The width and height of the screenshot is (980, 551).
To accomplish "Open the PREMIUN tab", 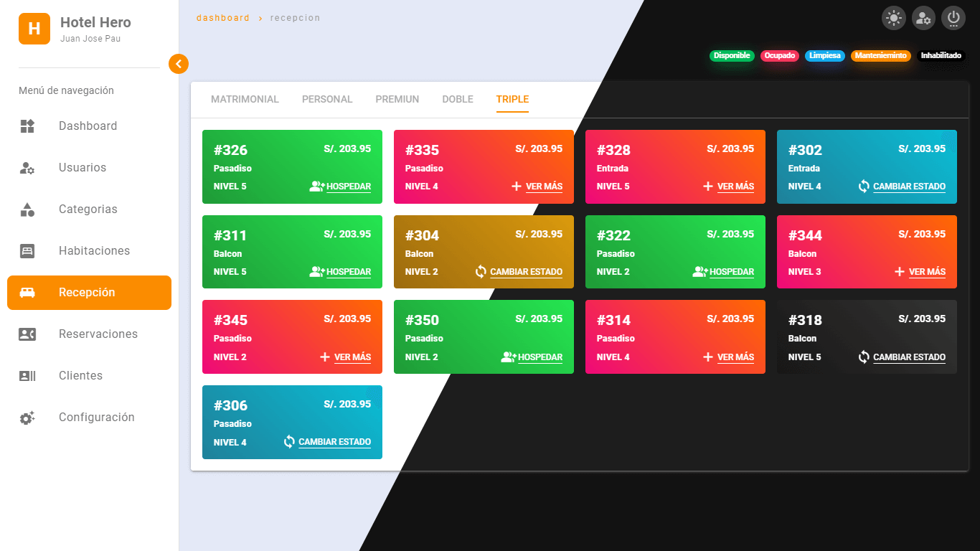I will 397,100.
